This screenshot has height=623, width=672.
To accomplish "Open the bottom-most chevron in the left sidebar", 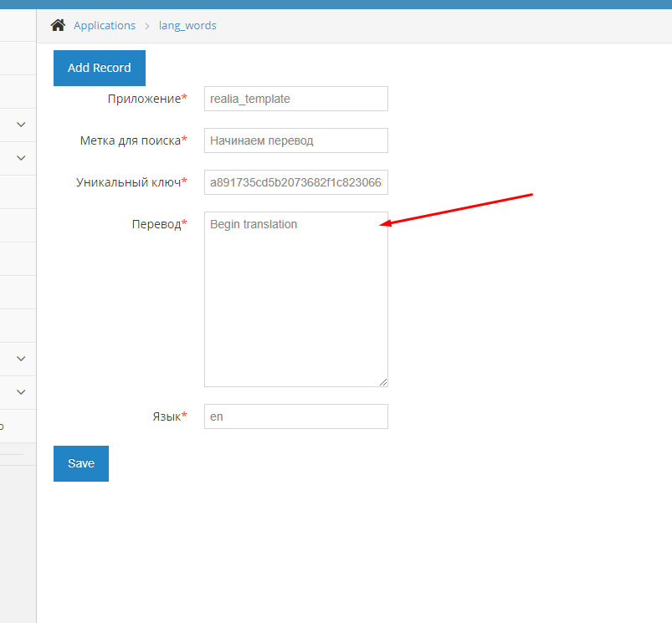I will pos(21,392).
